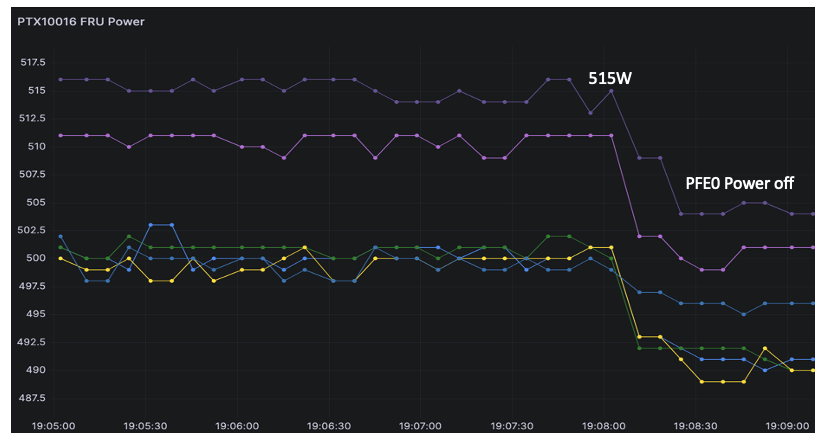This screenshot has height=441, width=823.
Task: Click the 490 y-axis label
Action: pyautogui.click(x=36, y=370)
